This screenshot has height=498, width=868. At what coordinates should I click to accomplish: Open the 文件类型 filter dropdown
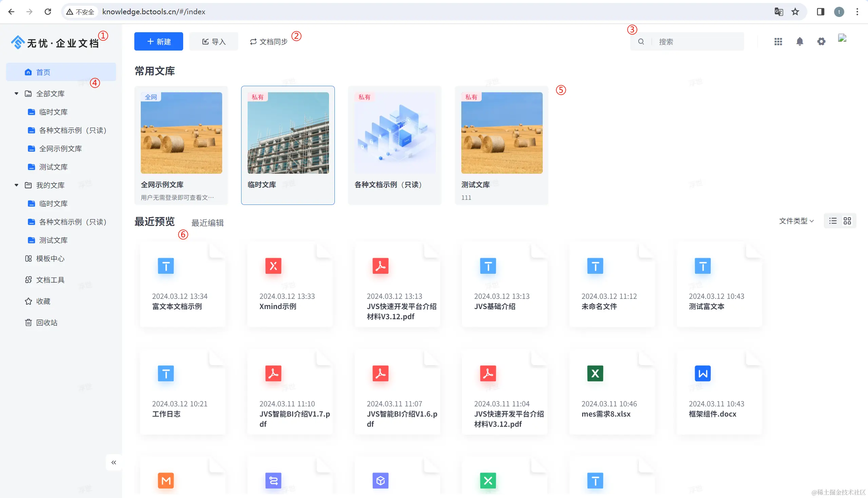click(796, 221)
